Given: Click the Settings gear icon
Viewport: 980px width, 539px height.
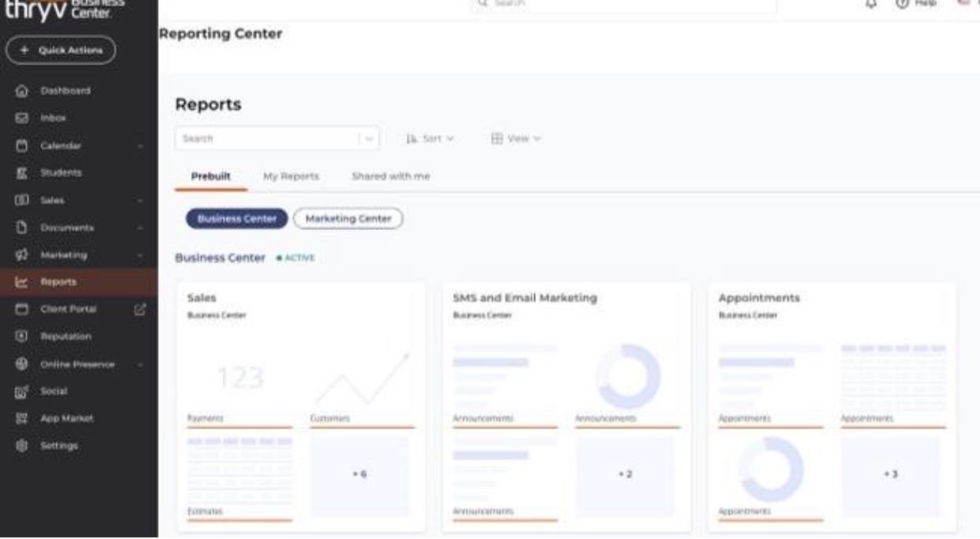Looking at the screenshot, I should pyautogui.click(x=23, y=446).
